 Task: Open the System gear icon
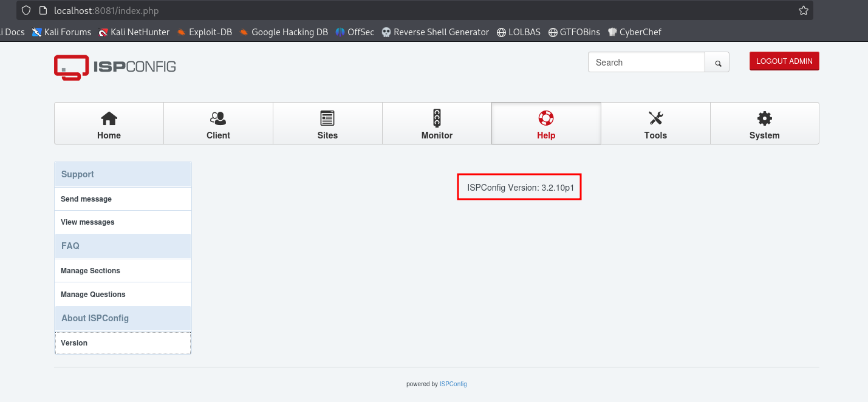764,118
